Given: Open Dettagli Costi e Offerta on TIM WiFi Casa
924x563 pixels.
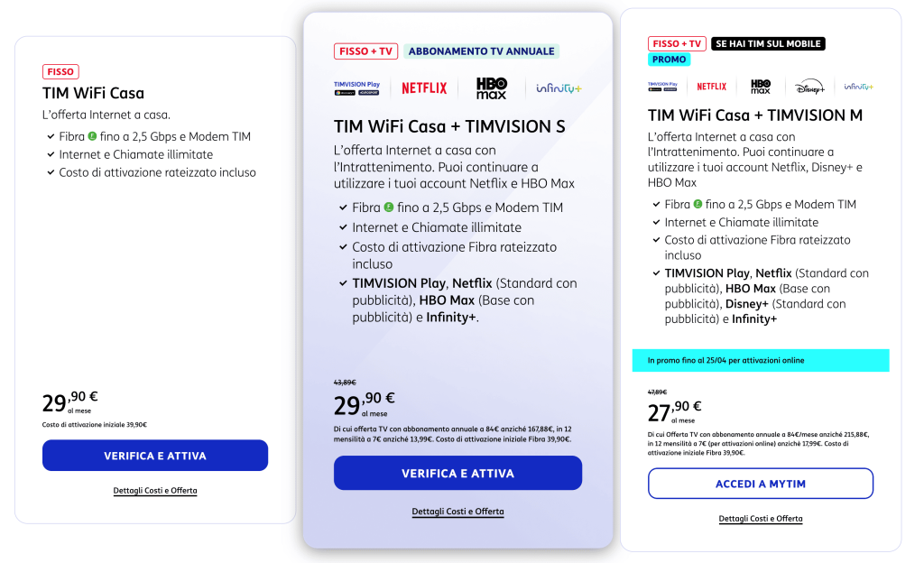Looking at the screenshot, I should click(154, 489).
